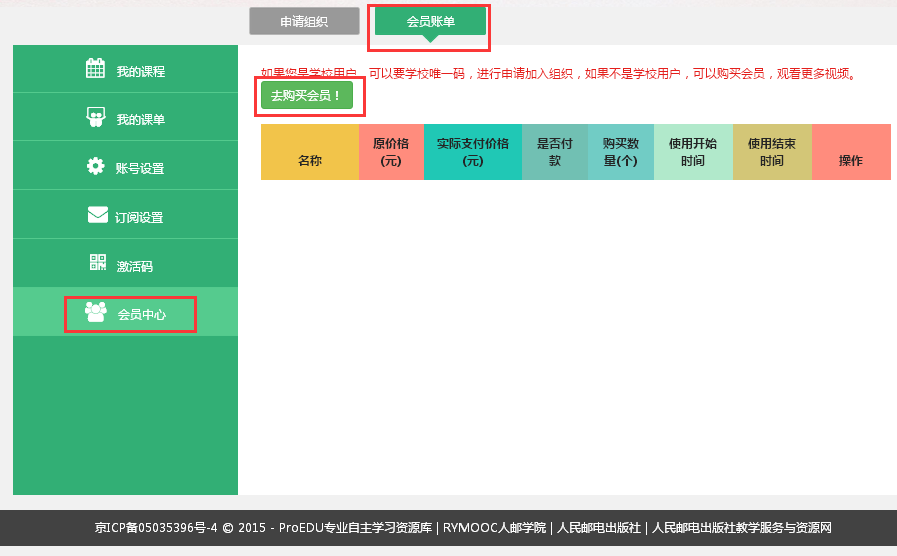Switch to the 申请组织 tab
The height and width of the screenshot is (556, 897).
tap(304, 22)
